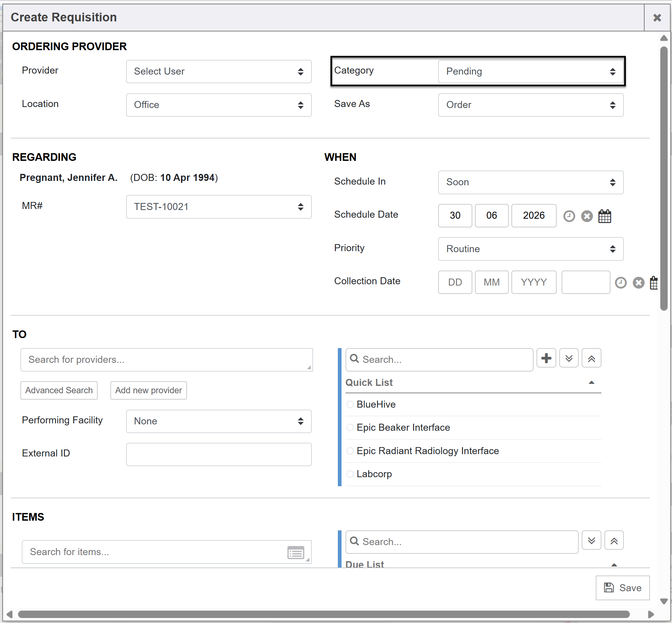Screen dimensions: 672x623
Task: Open the Schedule Date calendar picker
Action: [604, 216]
